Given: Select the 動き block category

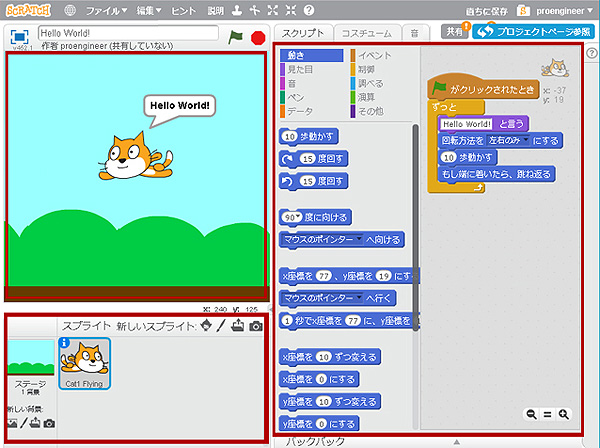Looking at the screenshot, I should pyautogui.click(x=311, y=55).
